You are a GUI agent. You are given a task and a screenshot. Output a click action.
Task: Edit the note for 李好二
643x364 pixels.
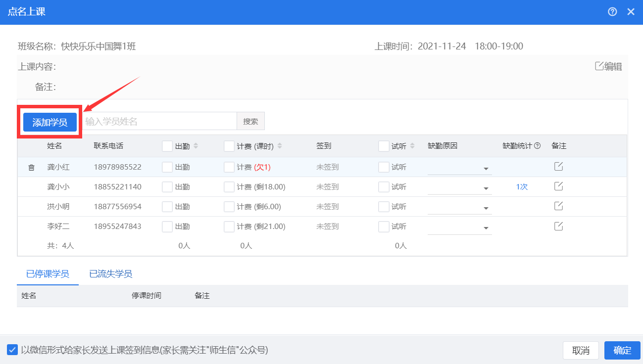click(x=558, y=226)
